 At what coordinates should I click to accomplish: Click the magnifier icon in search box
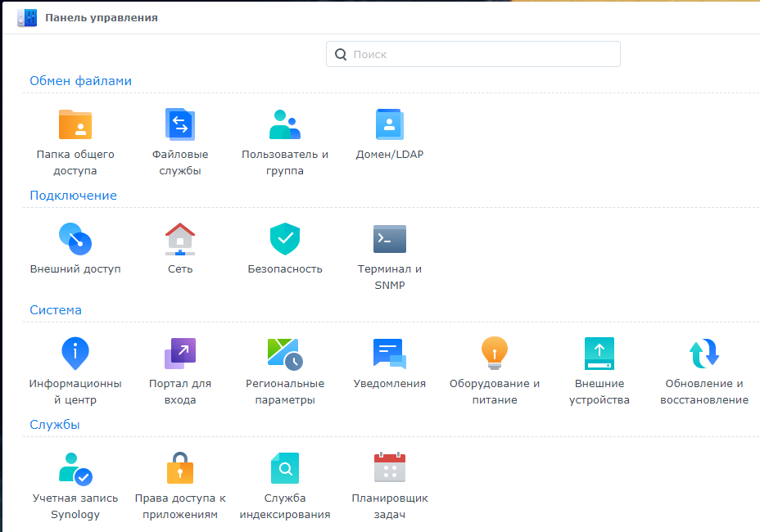(x=341, y=54)
